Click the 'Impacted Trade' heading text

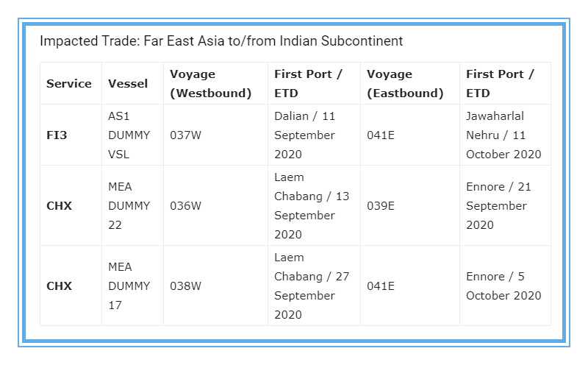pyautogui.click(x=221, y=40)
